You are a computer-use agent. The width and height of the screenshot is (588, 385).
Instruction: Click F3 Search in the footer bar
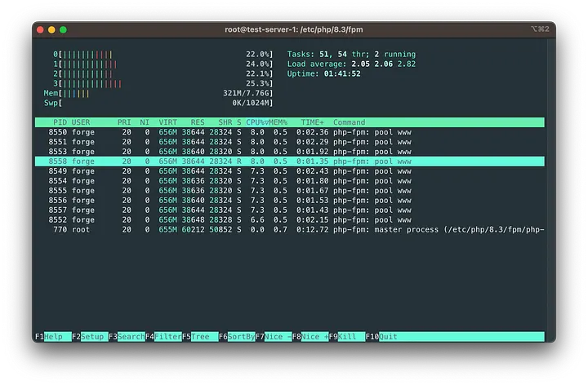(127, 336)
